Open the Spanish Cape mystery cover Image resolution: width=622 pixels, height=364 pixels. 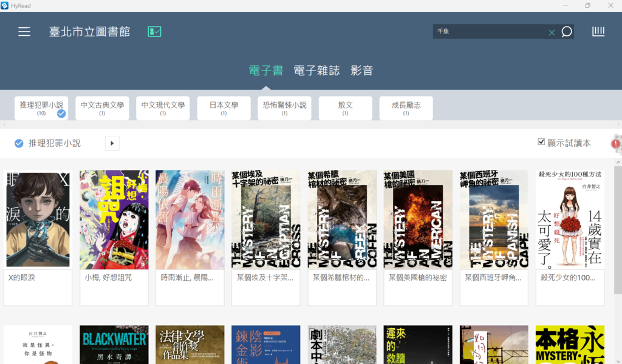click(494, 220)
